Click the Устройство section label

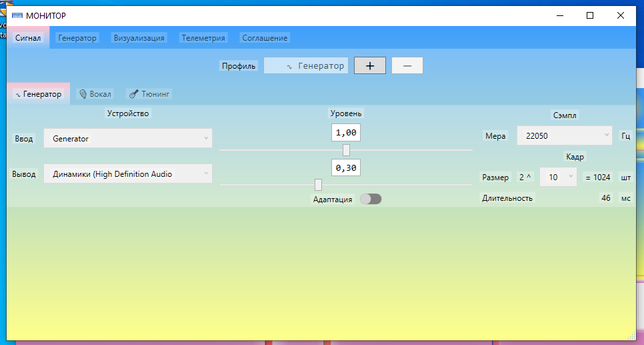point(128,113)
